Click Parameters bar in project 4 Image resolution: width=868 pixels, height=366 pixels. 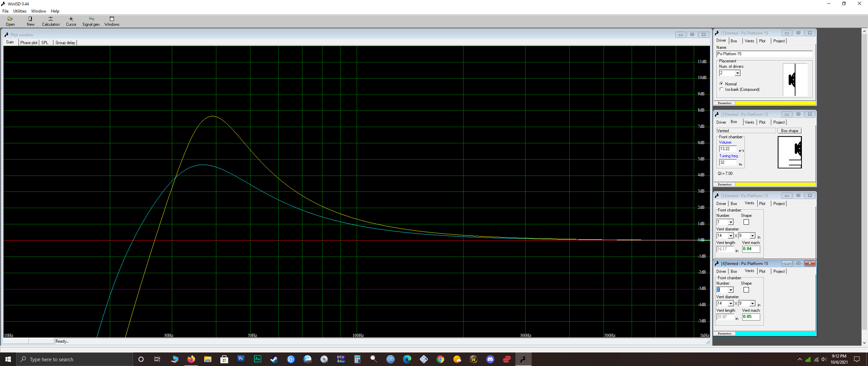coord(725,333)
